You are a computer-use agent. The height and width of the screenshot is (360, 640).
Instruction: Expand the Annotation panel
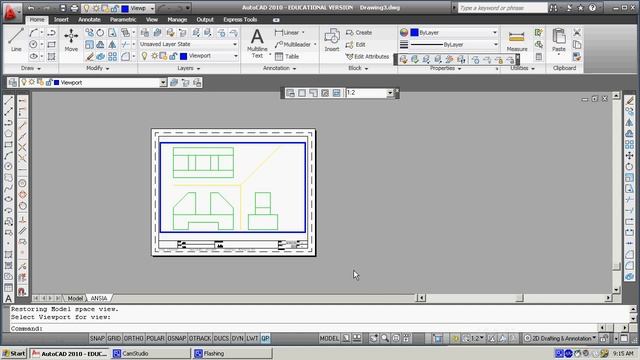[x=280, y=68]
